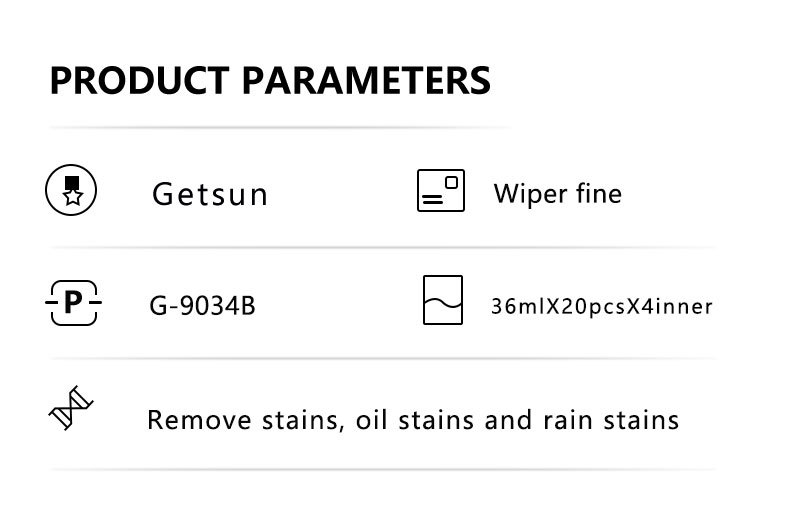Select the Getsun brand name

pos(210,194)
